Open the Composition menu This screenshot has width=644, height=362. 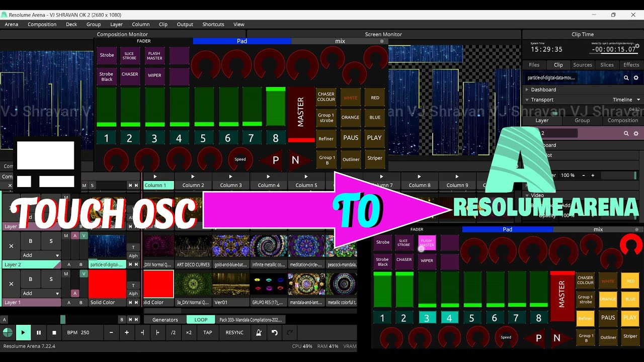tap(42, 24)
